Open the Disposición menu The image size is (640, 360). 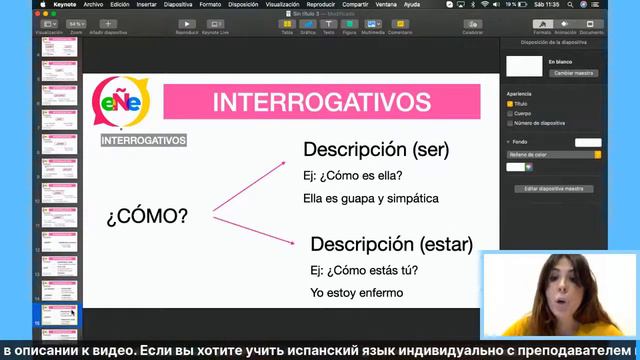click(243, 4)
